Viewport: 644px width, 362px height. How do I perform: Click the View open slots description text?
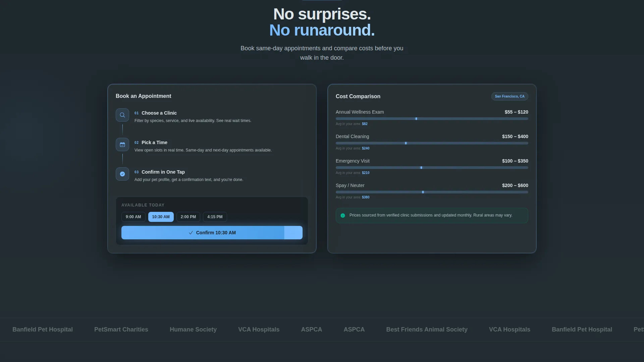click(203, 150)
